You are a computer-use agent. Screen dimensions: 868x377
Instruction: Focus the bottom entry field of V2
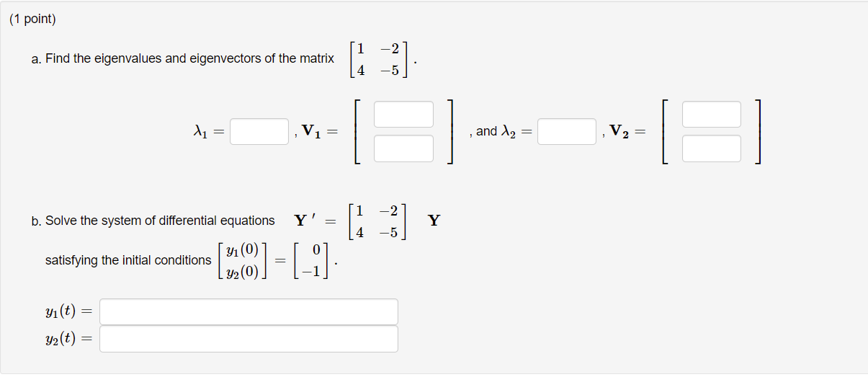tap(712, 148)
